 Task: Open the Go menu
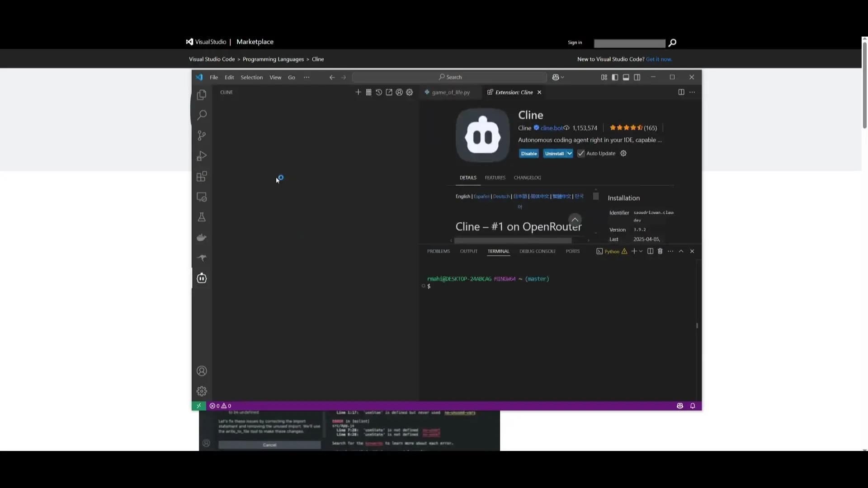292,77
